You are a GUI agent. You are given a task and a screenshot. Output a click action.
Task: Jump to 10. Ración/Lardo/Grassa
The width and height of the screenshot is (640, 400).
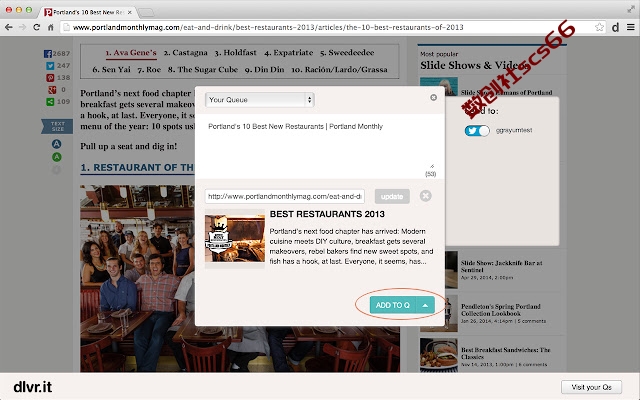tap(339, 69)
